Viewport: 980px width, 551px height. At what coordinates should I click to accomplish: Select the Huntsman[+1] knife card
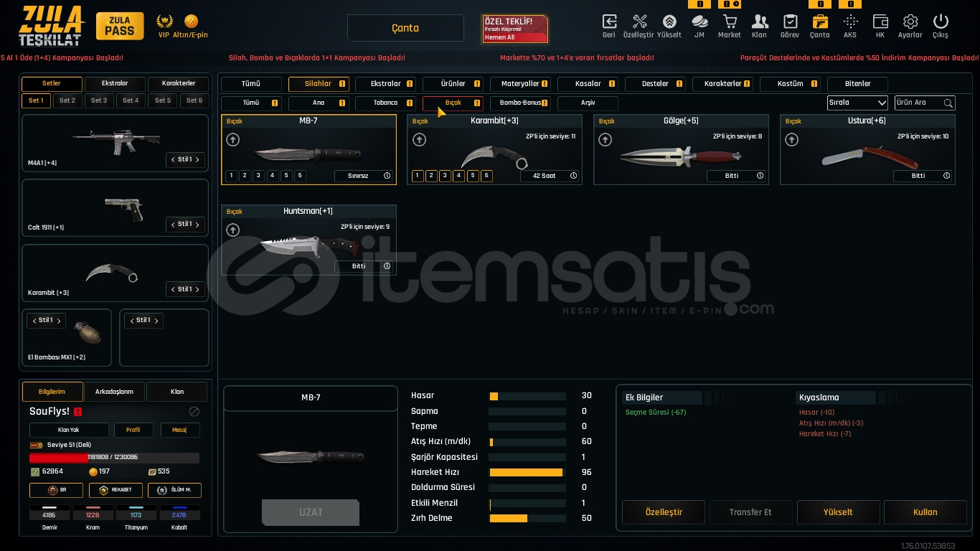pyautogui.click(x=308, y=240)
